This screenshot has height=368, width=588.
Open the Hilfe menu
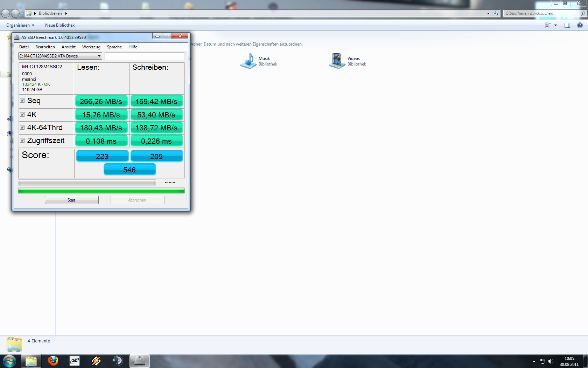point(133,47)
